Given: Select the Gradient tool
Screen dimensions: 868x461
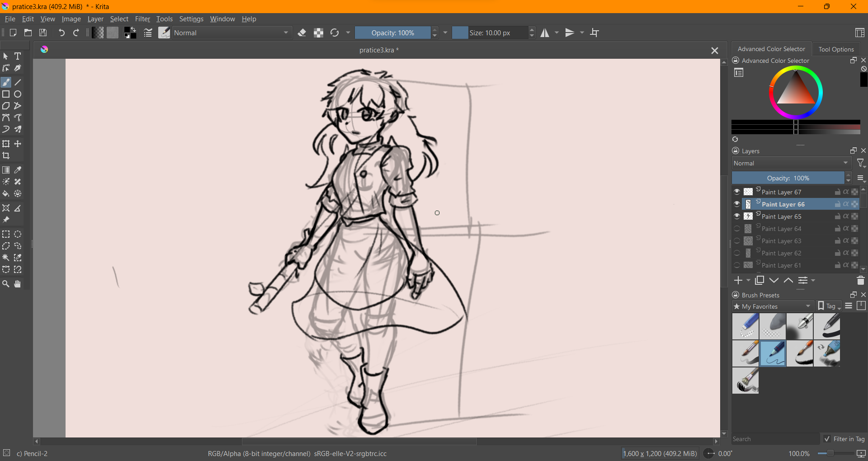Looking at the screenshot, I should point(6,170).
